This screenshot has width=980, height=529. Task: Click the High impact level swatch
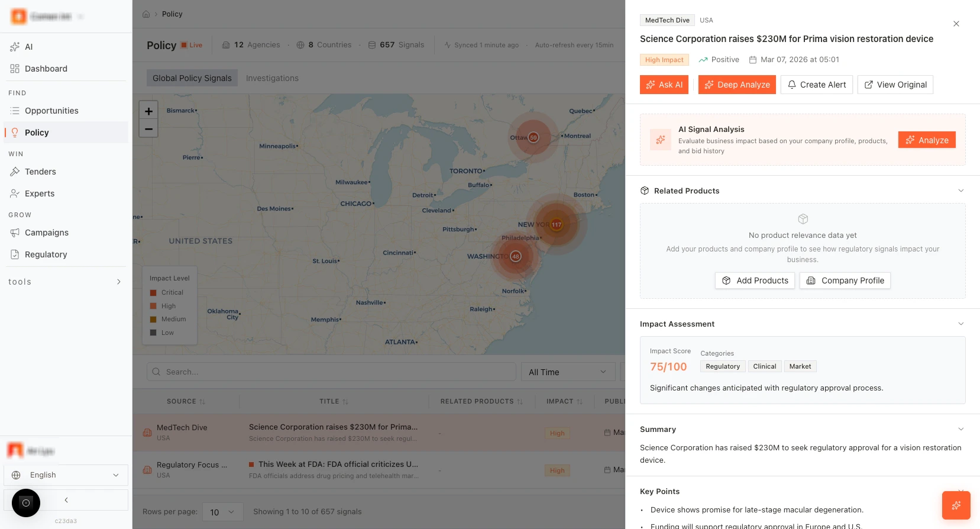point(153,306)
